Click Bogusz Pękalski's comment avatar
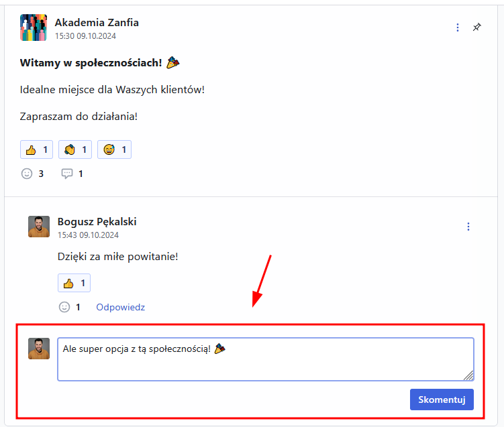The image size is (504, 427). tap(39, 227)
